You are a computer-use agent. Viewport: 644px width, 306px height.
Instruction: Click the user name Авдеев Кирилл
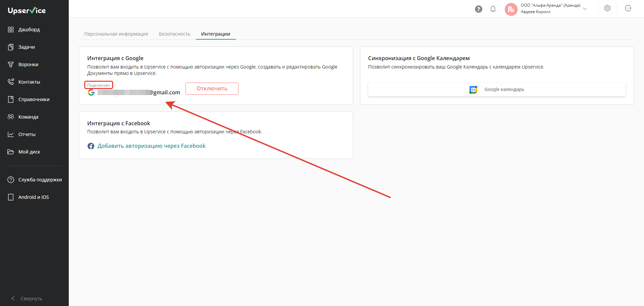(x=535, y=12)
